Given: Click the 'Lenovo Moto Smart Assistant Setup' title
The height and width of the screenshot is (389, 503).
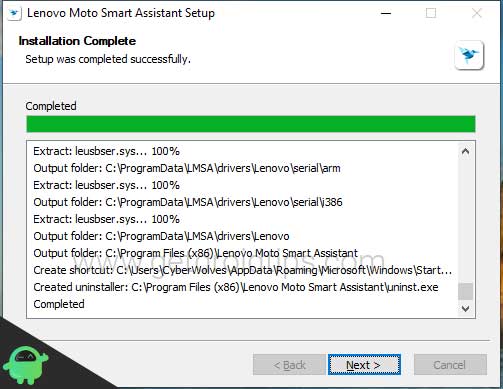Looking at the screenshot, I should click(121, 13).
